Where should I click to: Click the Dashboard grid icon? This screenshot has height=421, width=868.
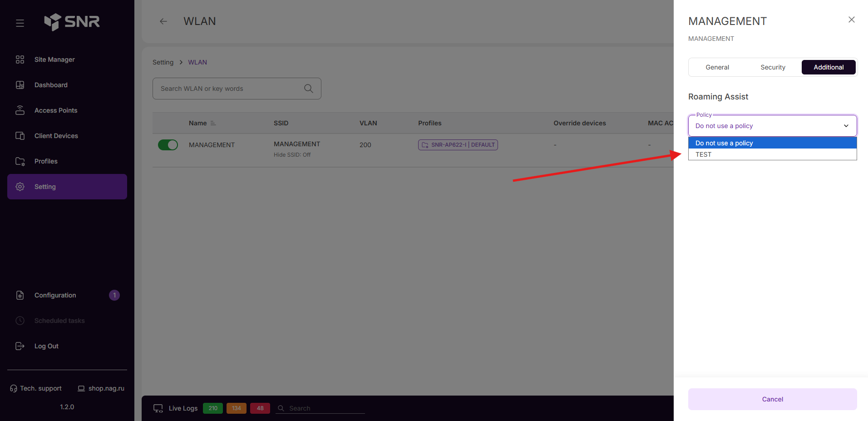(x=20, y=85)
